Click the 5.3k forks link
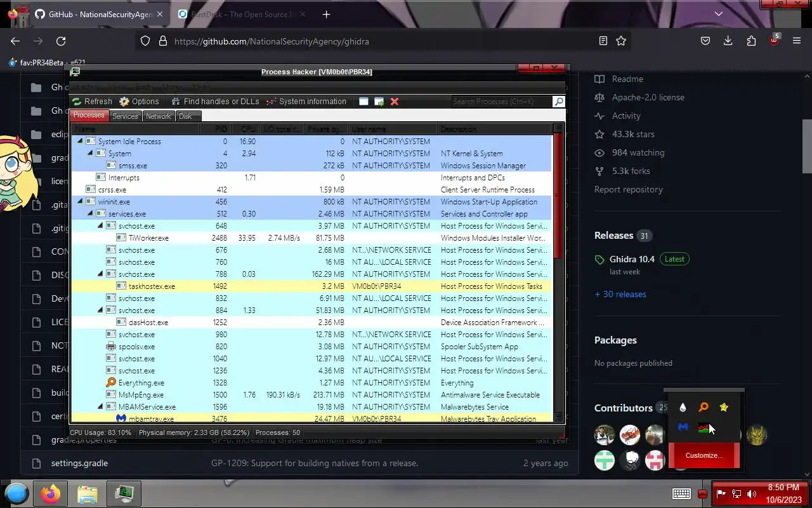The height and width of the screenshot is (508, 812). coord(631,171)
